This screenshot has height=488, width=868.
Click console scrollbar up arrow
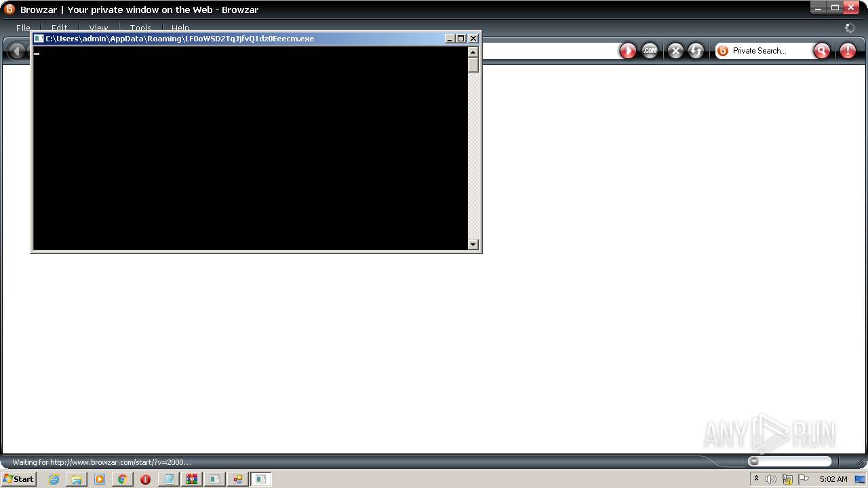click(x=473, y=52)
